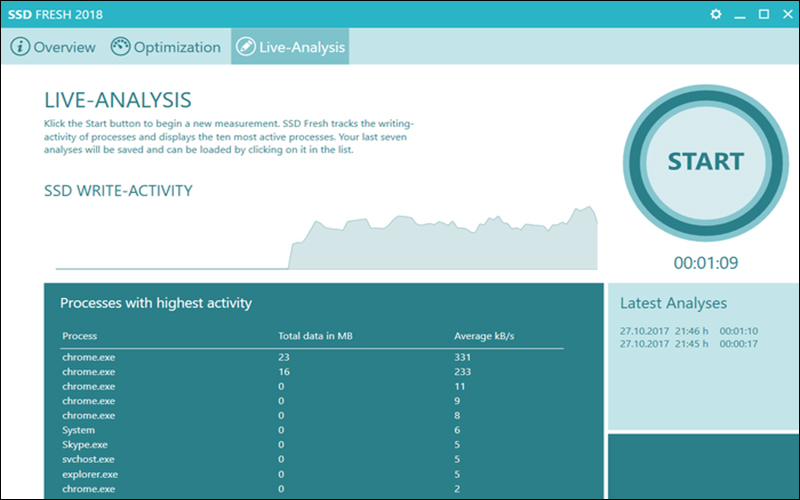Click the LIVE-ANALYSIS page heading
This screenshot has height=500, width=800.
tap(118, 100)
